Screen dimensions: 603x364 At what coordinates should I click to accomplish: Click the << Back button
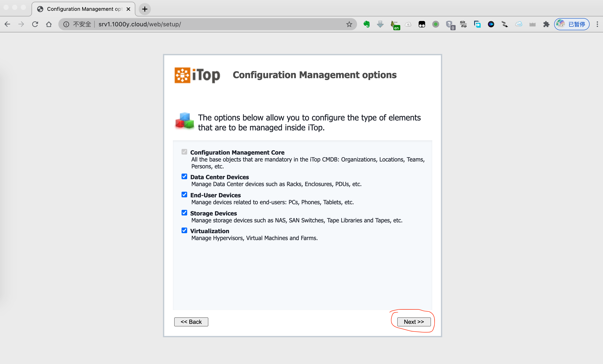191,322
